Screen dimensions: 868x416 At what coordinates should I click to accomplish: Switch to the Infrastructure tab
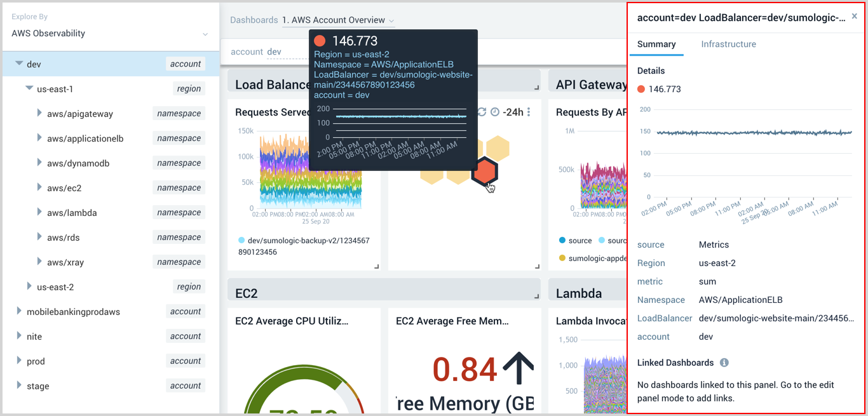(728, 44)
